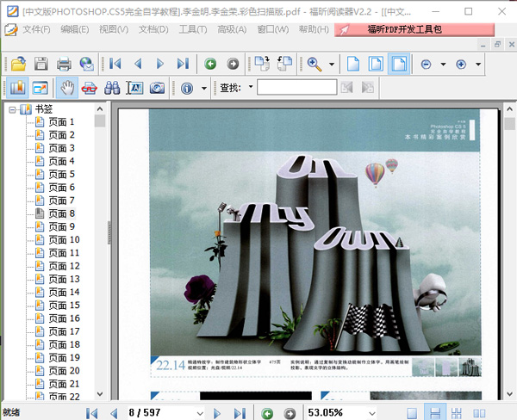517x420 pixels.
Task: Click the 福昕PDF开发工具包 banner button
Action: point(414,29)
